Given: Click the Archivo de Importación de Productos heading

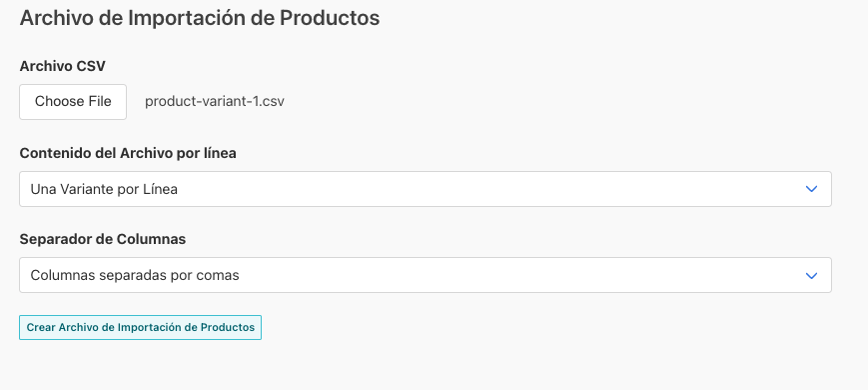Looking at the screenshot, I should coord(200,18).
